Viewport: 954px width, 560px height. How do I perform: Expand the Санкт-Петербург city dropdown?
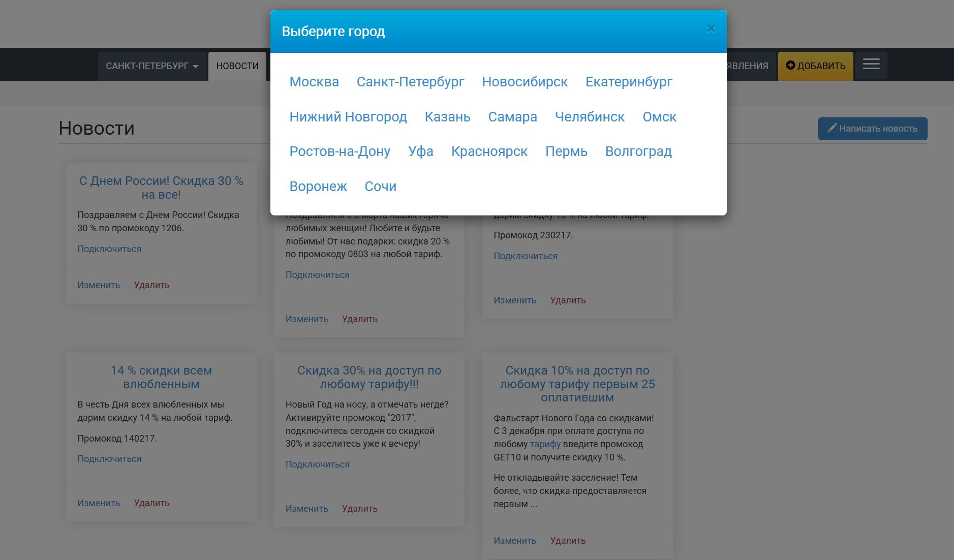pos(152,66)
